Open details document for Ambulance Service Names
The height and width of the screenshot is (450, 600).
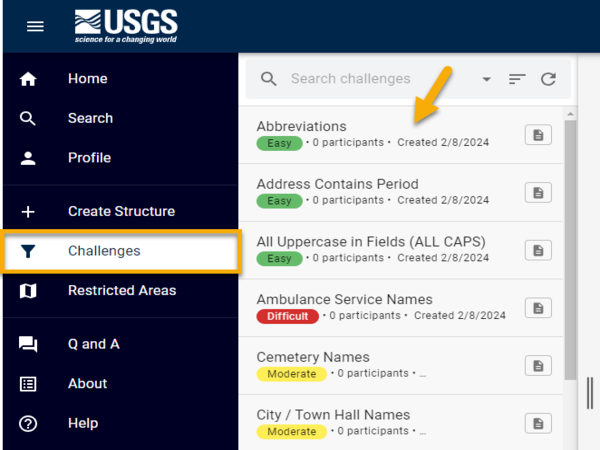click(x=538, y=308)
